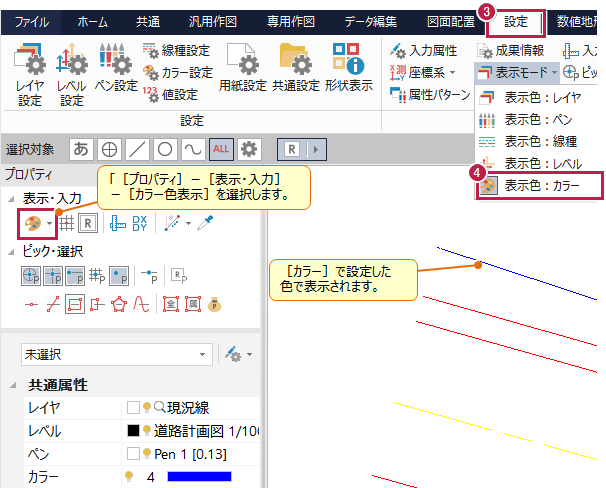Collapse the 共通属性 section
This screenshot has height=488, width=606.
(11, 384)
